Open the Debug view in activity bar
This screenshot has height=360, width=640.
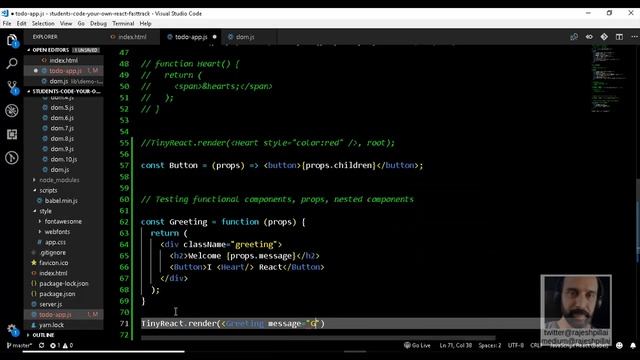tap(12, 111)
